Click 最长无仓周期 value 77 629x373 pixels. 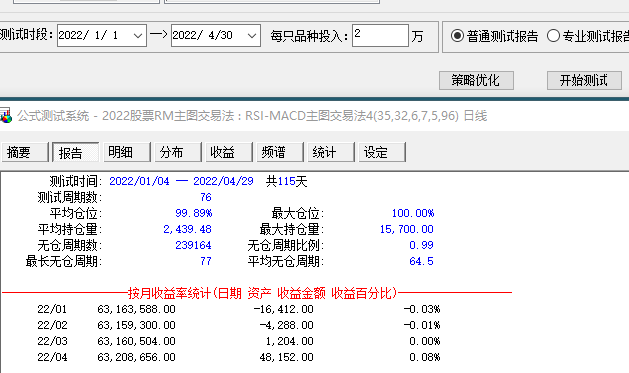coord(206,262)
